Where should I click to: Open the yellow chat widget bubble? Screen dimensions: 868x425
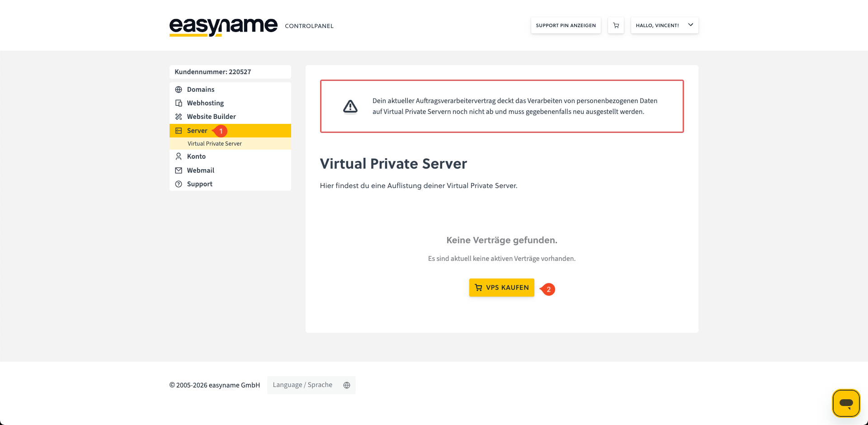846,403
